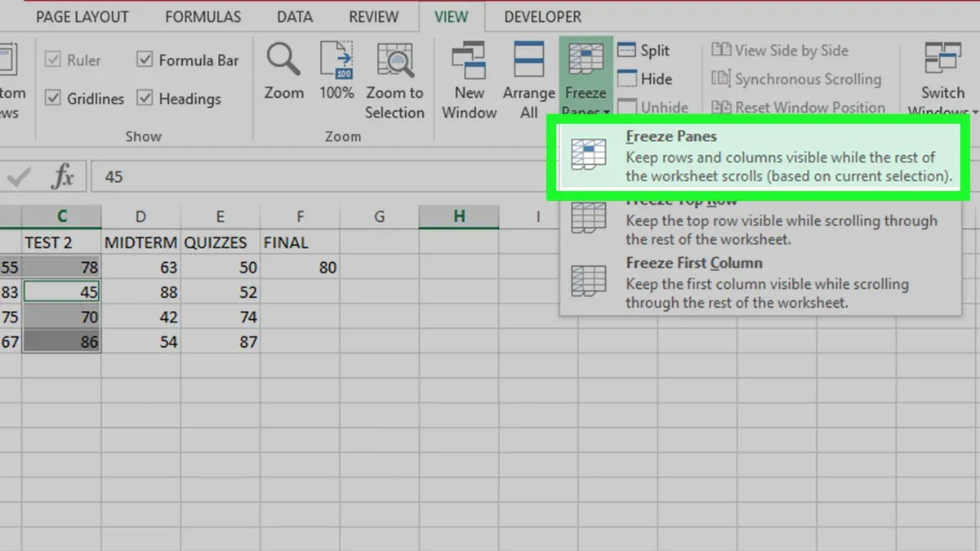Click the formula bar Enter checkmark
The image size is (980, 551).
tap(18, 176)
